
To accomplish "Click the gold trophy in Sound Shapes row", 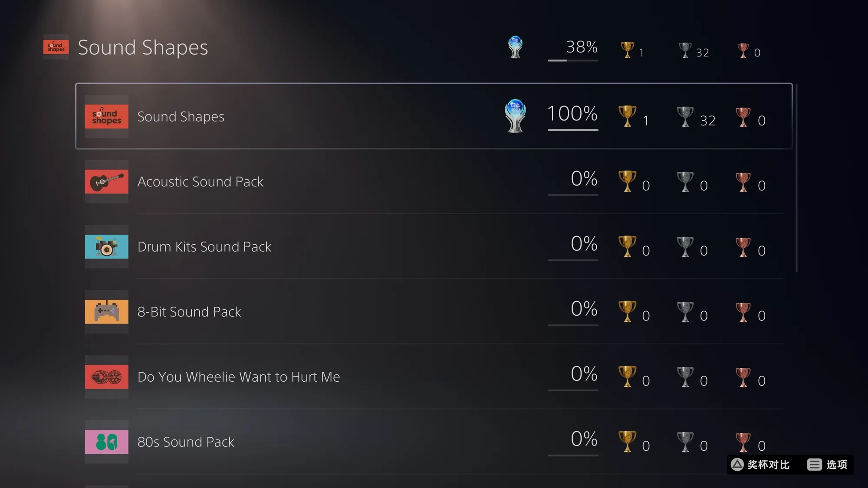I will point(627,116).
